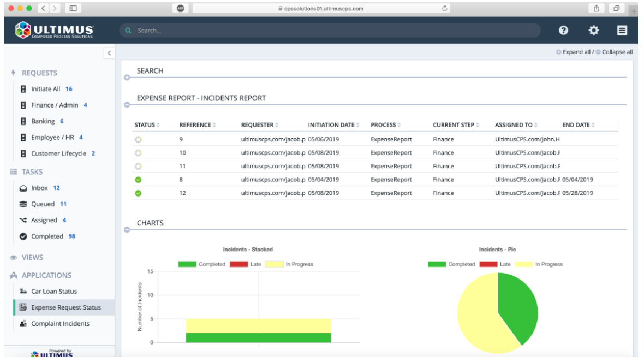Open the help question mark icon
The width and height of the screenshot is (644, 362).
563,31
